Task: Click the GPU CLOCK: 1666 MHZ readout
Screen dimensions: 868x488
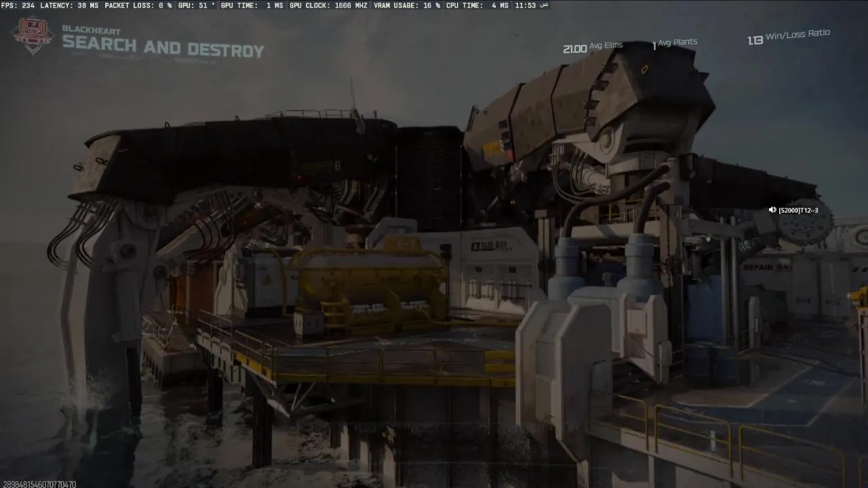Action: tap(329, 5)
